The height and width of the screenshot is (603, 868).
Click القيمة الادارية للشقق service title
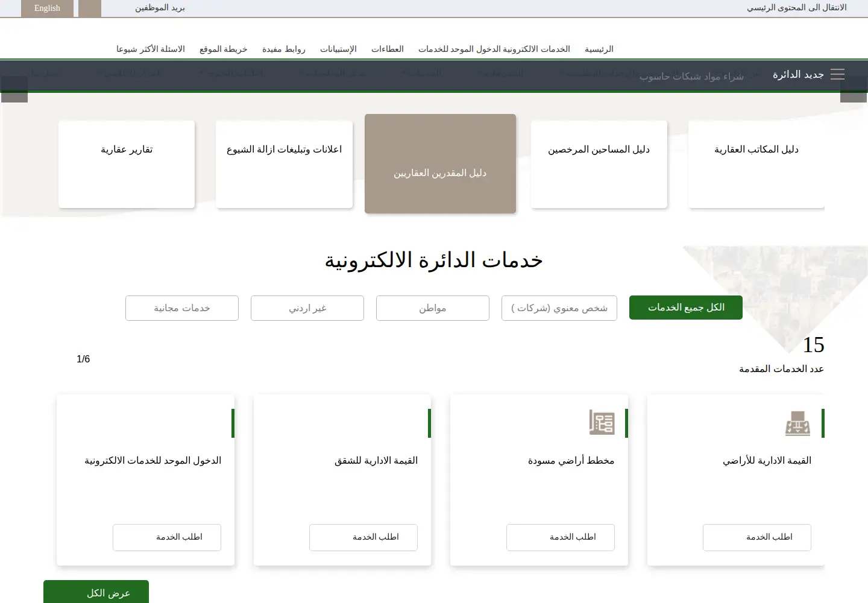click(x=376, y=461)
